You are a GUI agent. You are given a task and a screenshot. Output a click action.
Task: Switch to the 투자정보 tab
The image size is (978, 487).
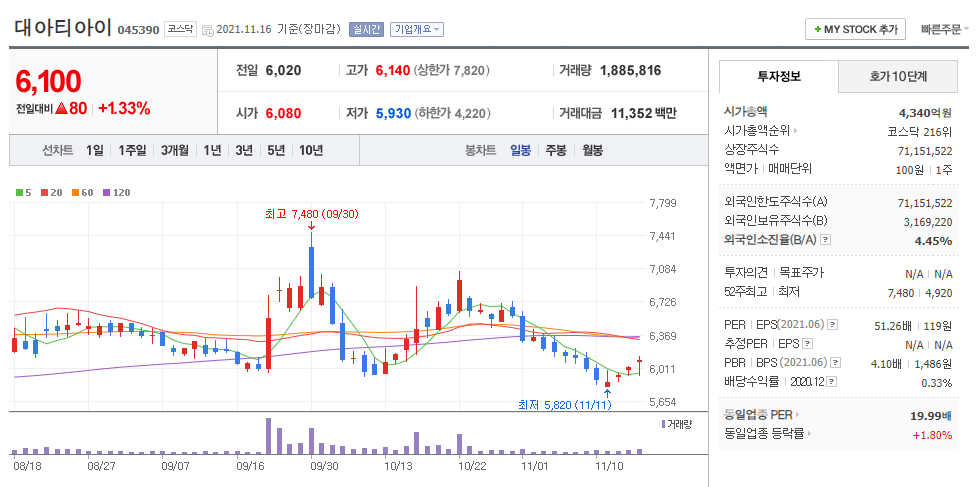(778, 77)
